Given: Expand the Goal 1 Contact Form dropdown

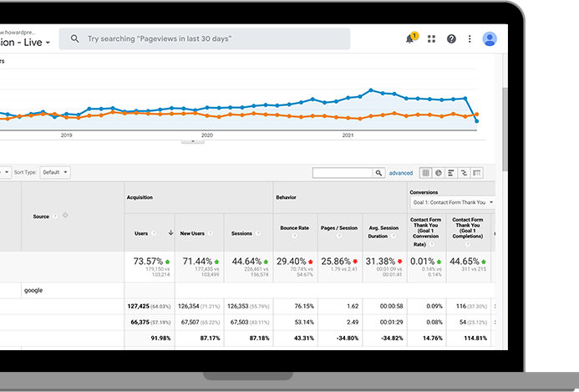Looking at the screenshot, I should [451, 202].
